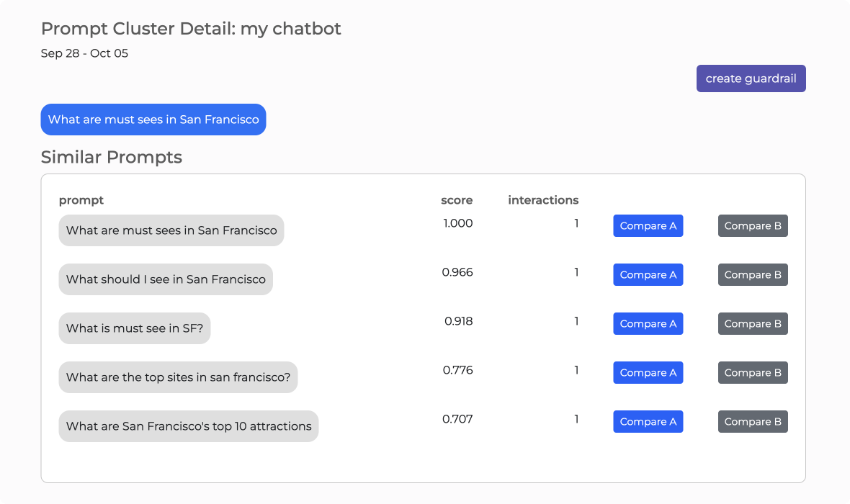This screenshot has width=850, height=504.
Task: Click the create guardrail button
Action: pos(751,78)
